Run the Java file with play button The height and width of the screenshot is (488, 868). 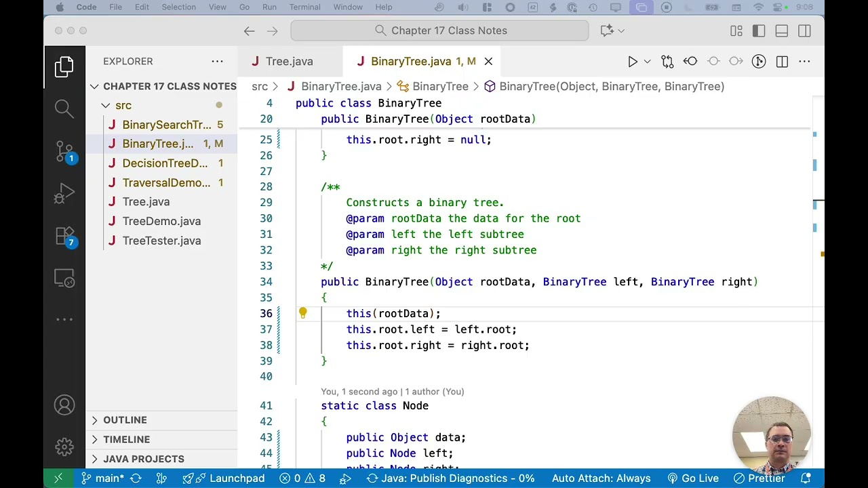(632, 62)
